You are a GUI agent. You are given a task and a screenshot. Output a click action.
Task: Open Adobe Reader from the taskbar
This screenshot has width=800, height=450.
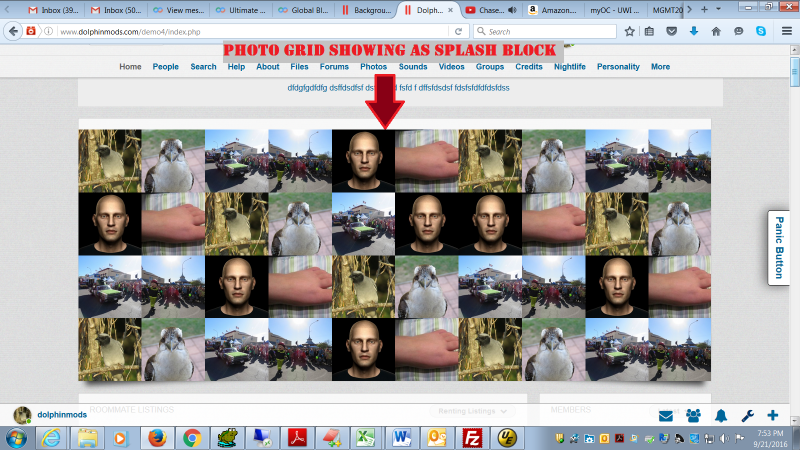pyautogui.click(x=297, y=438)
